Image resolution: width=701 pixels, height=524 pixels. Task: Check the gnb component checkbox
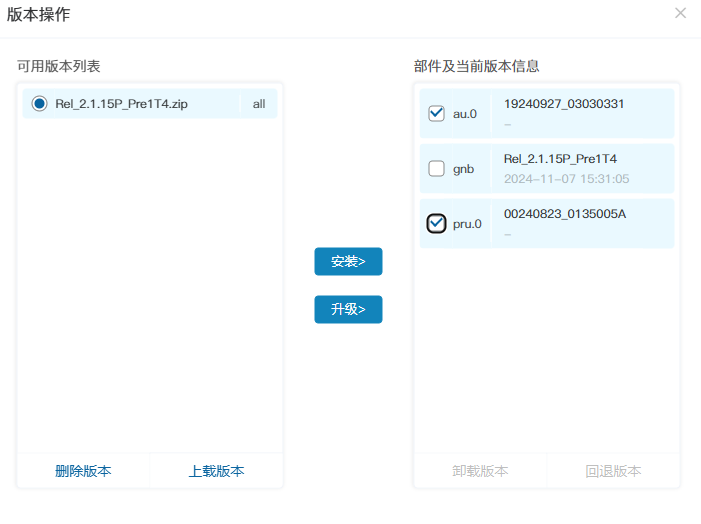(x=436, y=169)
